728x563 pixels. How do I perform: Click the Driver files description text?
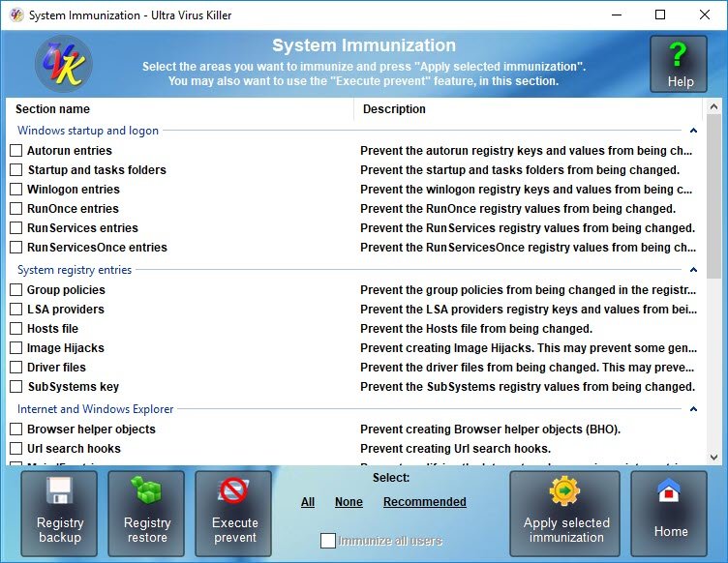[528, 368]
